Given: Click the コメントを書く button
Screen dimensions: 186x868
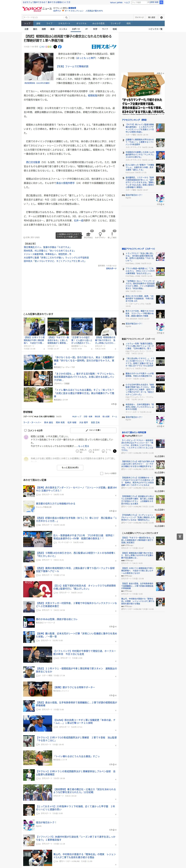Looking at the screenshot, I should [x=93, y=430].
